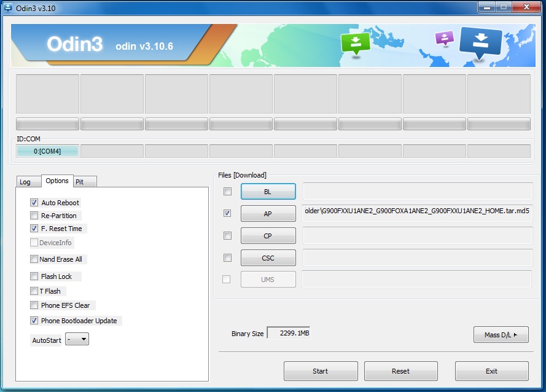This screenshot has width=546, height=392.
Task: Tick the UMS checkbox
Action: [x=227, y=279]
